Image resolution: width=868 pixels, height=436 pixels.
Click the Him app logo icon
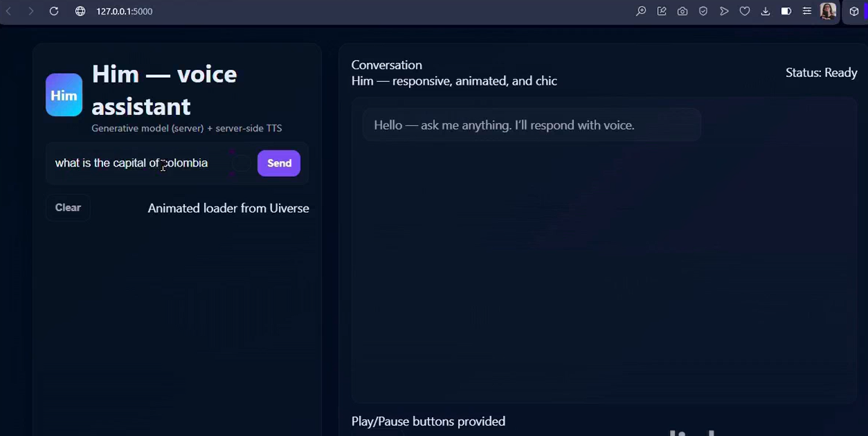tap(64, 95)
